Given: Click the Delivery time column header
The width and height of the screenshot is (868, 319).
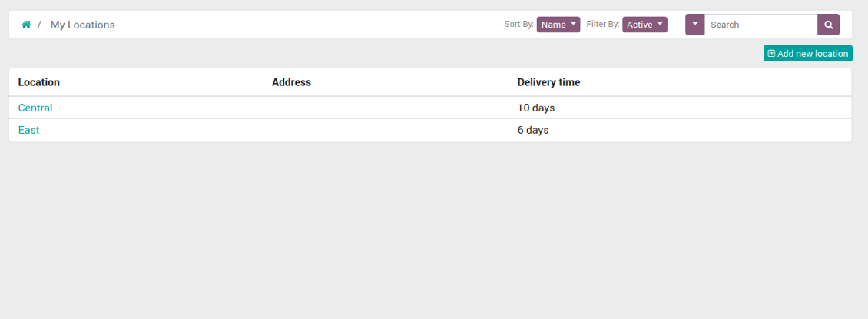Looking at the screenshot, I should tap(548, 82).
